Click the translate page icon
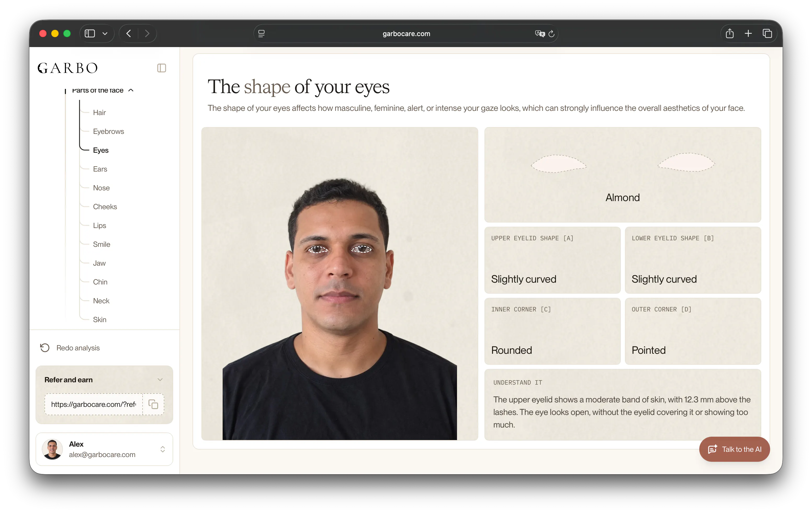This screenshot has height=513, width=812. point(540,33)
